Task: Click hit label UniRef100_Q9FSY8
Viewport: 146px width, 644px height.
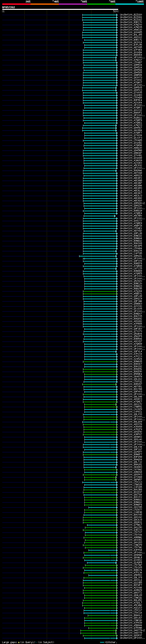Action: [131, 261]
